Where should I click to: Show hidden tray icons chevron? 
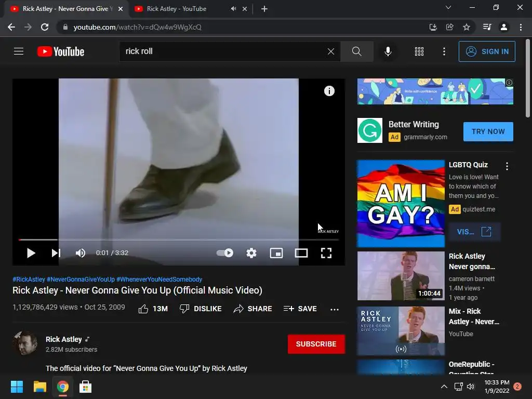click(444, 387)
